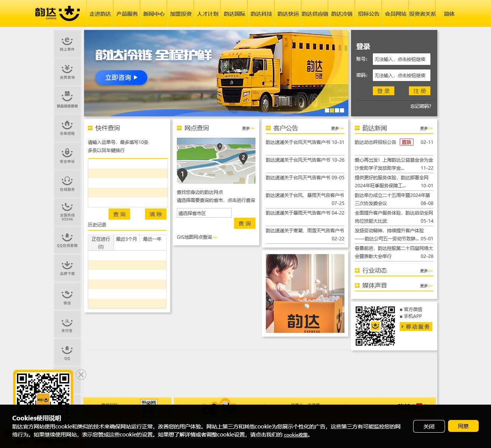
Task: Click the 忘记密码? link
Action: pyautogui.click(x=421, y=106)
